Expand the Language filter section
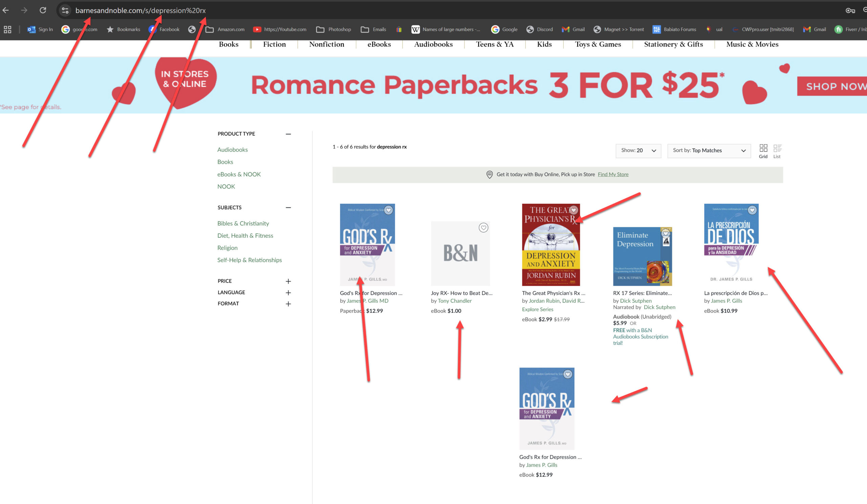 [x=288, y=292]
